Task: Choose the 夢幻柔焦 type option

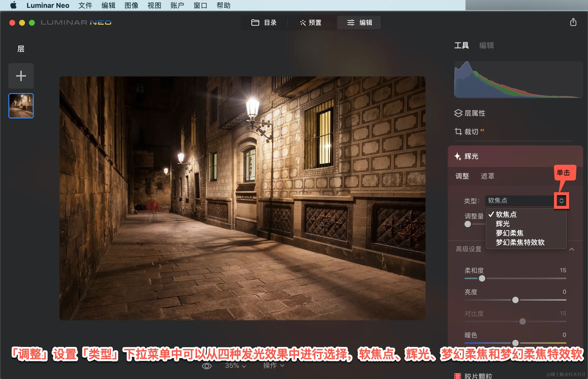Action: 509,233
